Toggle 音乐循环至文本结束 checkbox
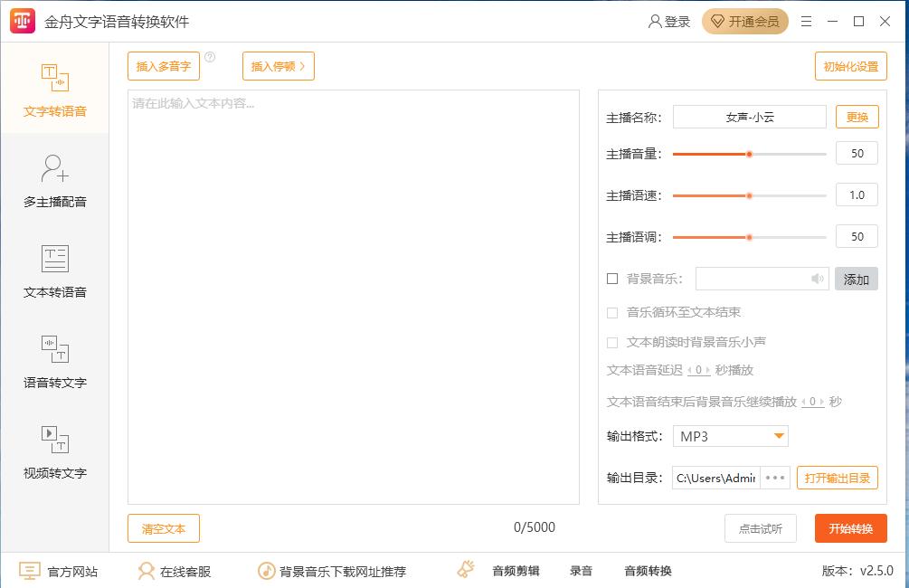 click(x=612, y=313)
